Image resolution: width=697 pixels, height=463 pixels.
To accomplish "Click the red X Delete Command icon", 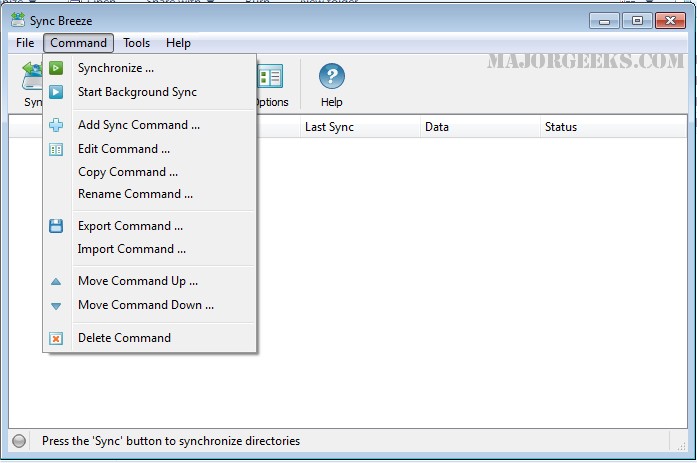I will coord(56,339).
